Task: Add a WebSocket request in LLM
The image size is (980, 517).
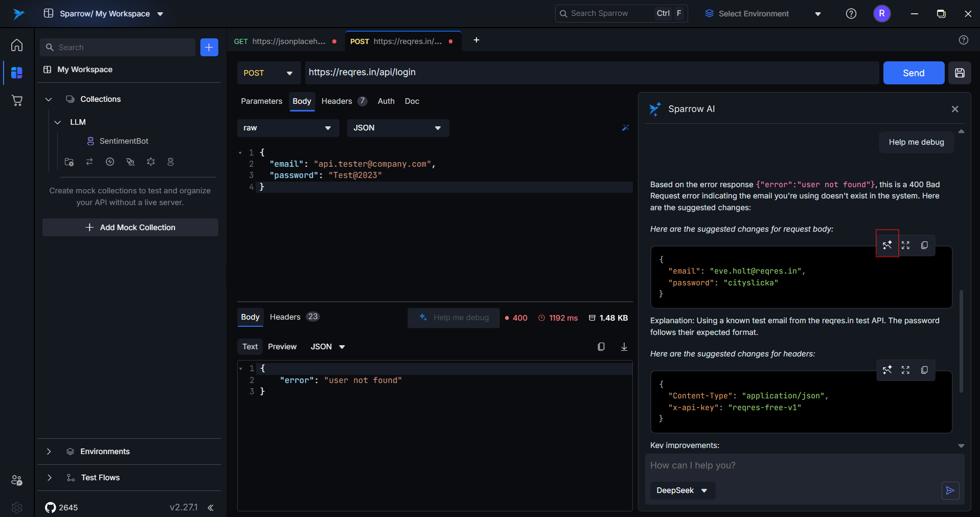Action: coord(130,162)
